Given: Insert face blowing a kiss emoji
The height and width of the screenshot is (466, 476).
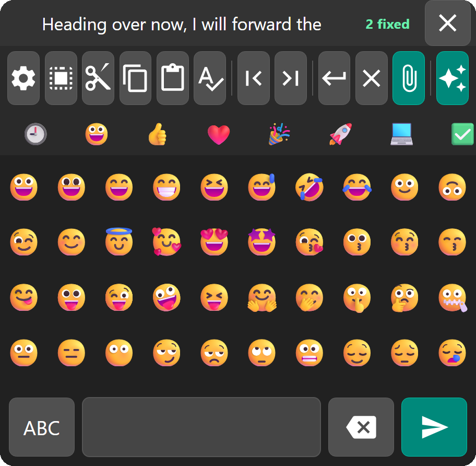Looking at the screenshot, I should pyautogui.click(x=310, y=242).
